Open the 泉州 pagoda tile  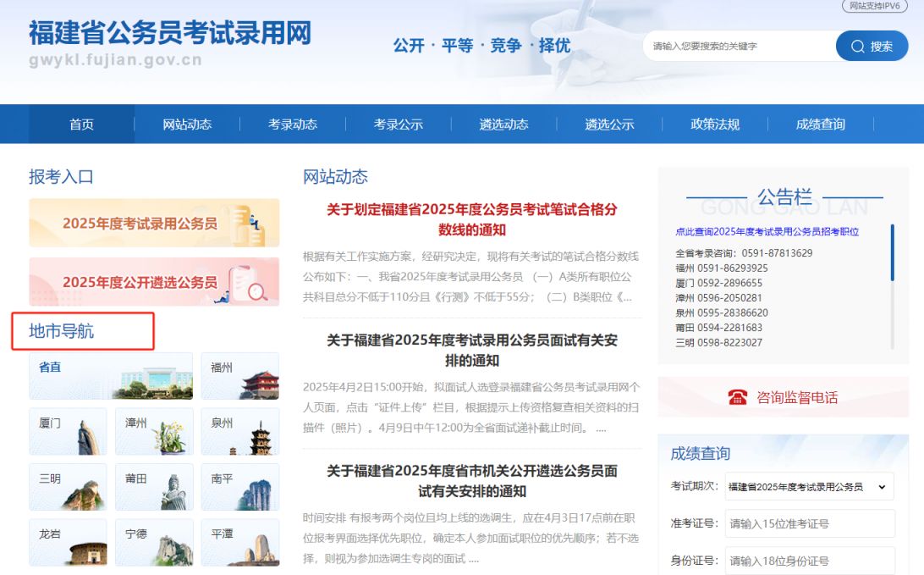pyautogui.click(x=239, y=431)
